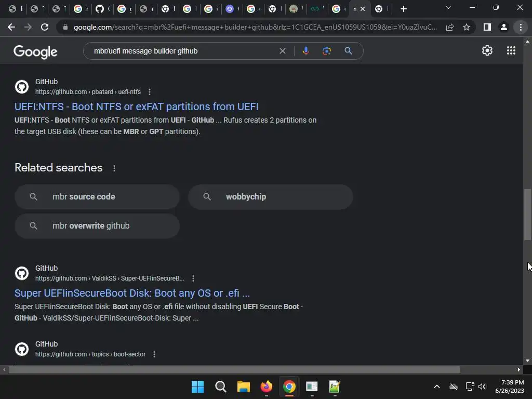Click the horizontal scroll-right arrow
532x399 pixels.
click(519, 370)
